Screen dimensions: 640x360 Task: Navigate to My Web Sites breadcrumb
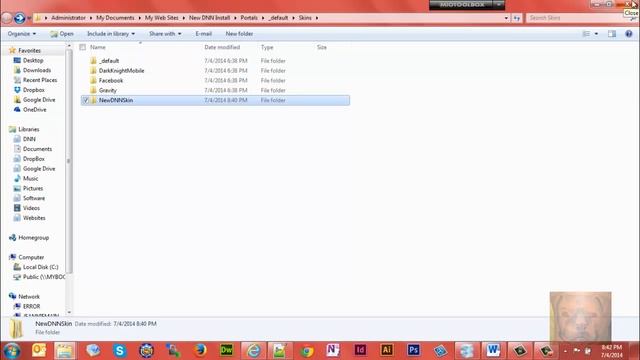(162, 18)
